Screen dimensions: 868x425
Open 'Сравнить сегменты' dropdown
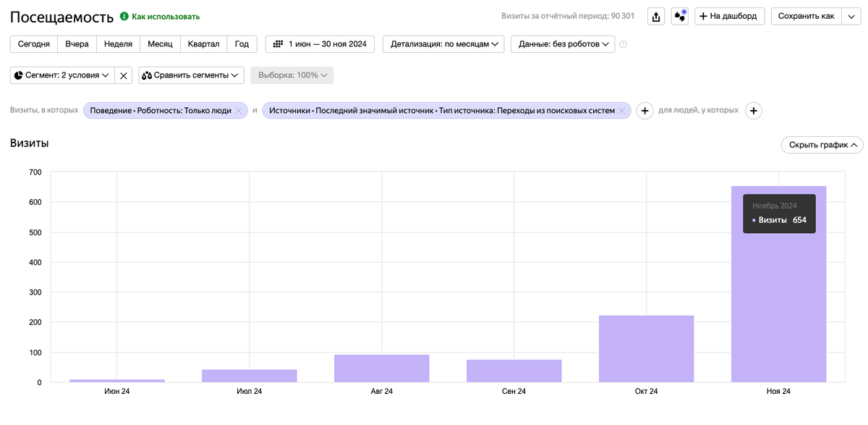(191, 75)
